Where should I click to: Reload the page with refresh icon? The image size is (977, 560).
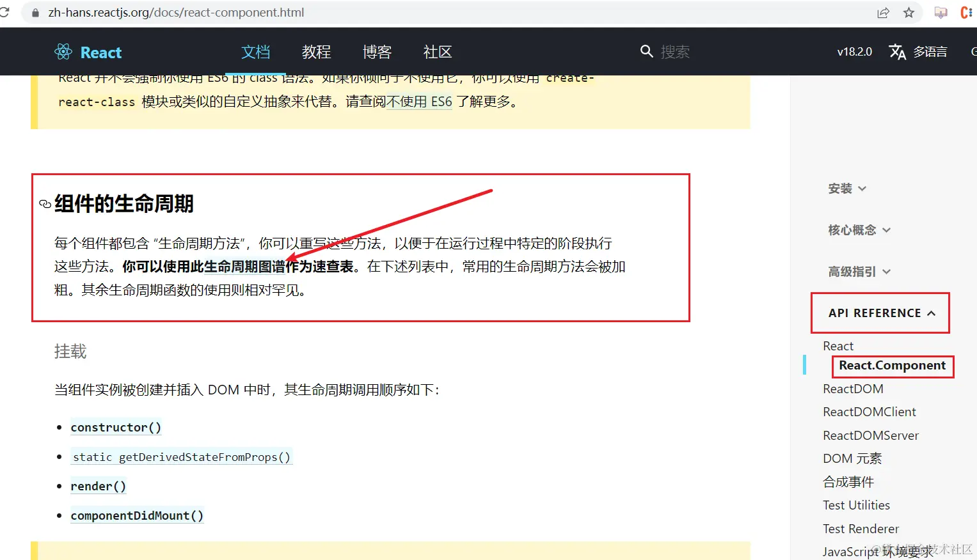(x=4, y=12)
